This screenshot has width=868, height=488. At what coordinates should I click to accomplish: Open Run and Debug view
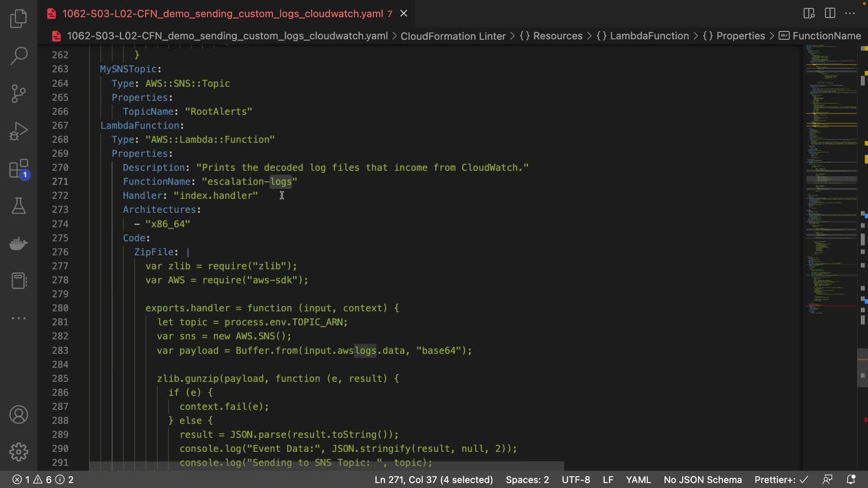tap(19, 131)
